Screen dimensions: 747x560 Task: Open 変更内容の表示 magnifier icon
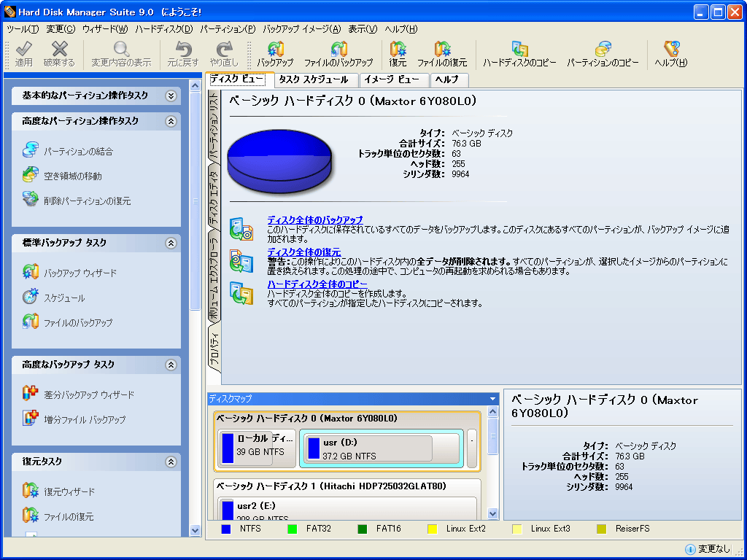(x=122, y=49)
